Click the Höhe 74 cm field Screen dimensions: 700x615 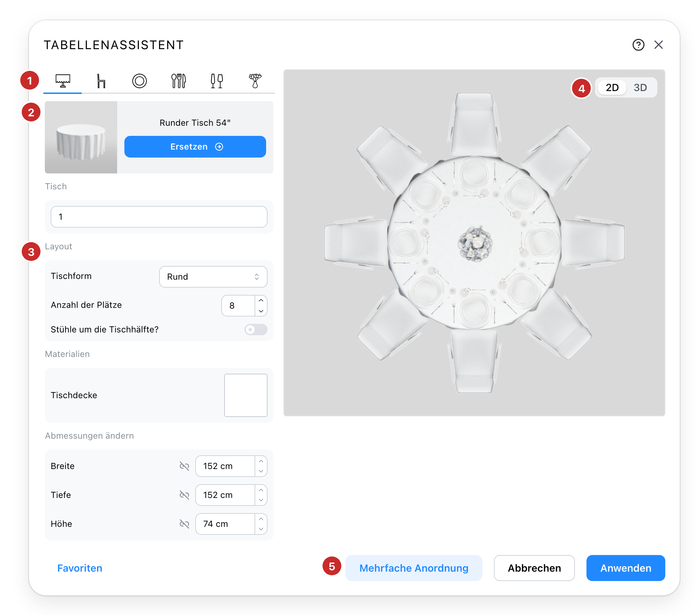pyautogui.click(x=225, y=524)
